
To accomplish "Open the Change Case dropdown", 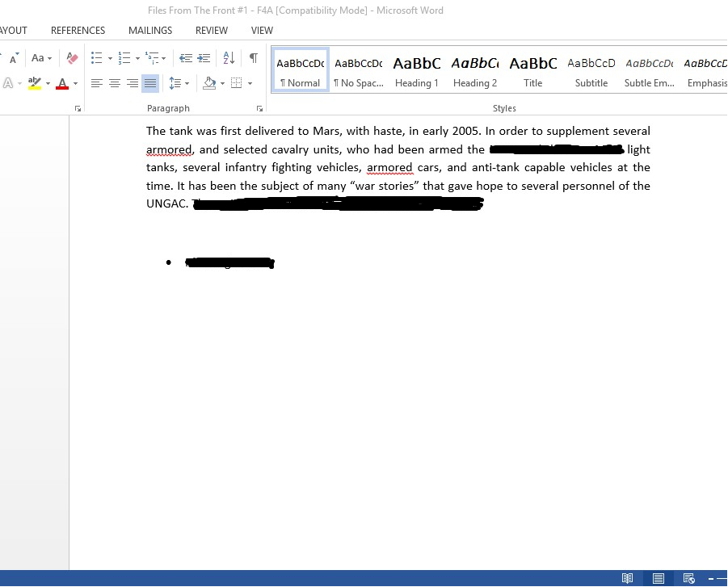I will (41, 58).
